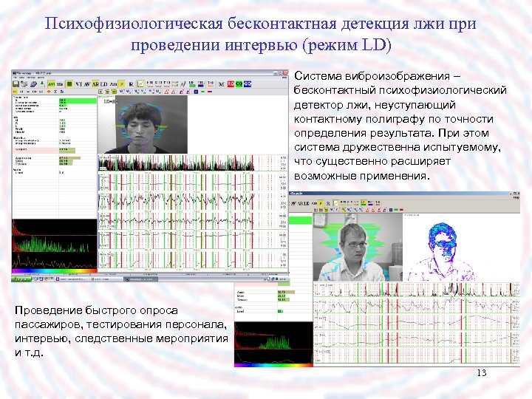Screen dimensions: 532x399
Task: Select the AV mode icon in the top window toolbar
Action: click(87, 84)
